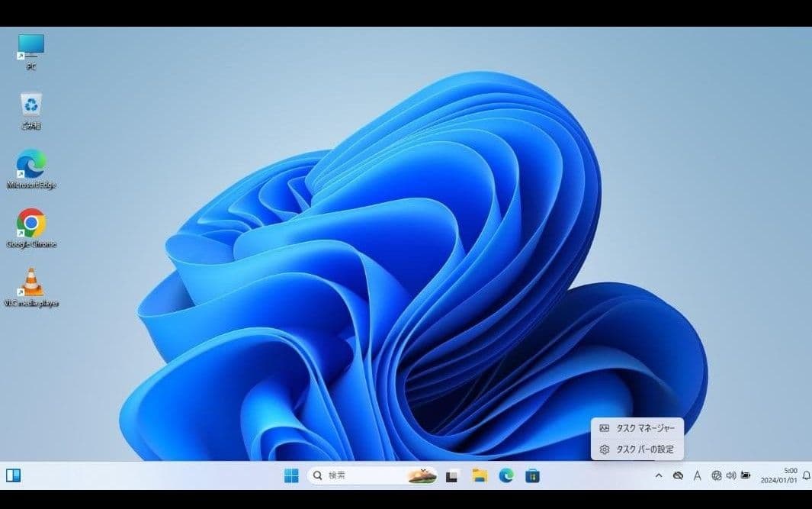Toggle the IME input mode indicator A
The image size is (812, 509).
[x=697, y=475]
